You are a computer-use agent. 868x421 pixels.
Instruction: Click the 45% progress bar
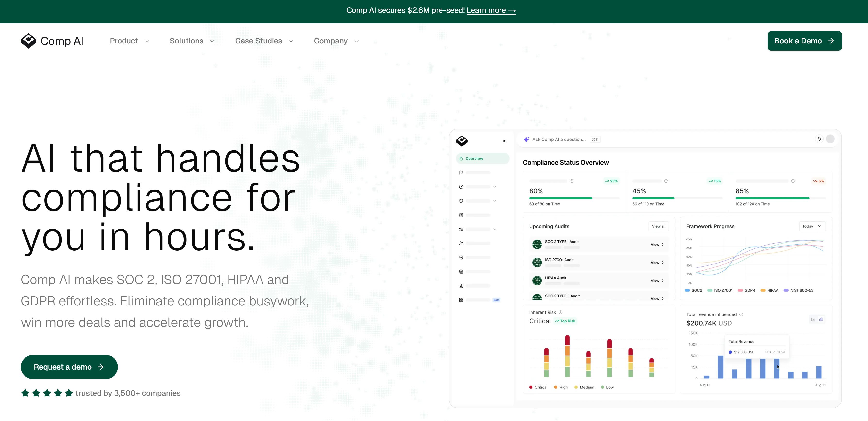[677, 198]
